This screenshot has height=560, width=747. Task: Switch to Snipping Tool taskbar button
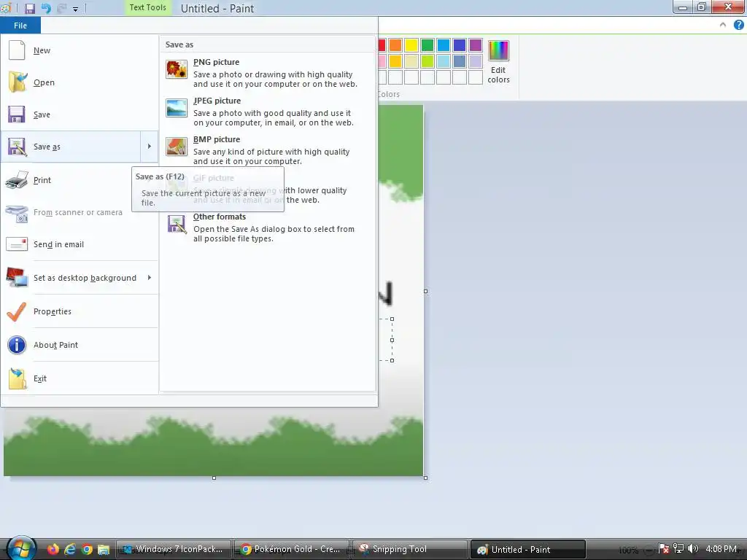point(410,549)
